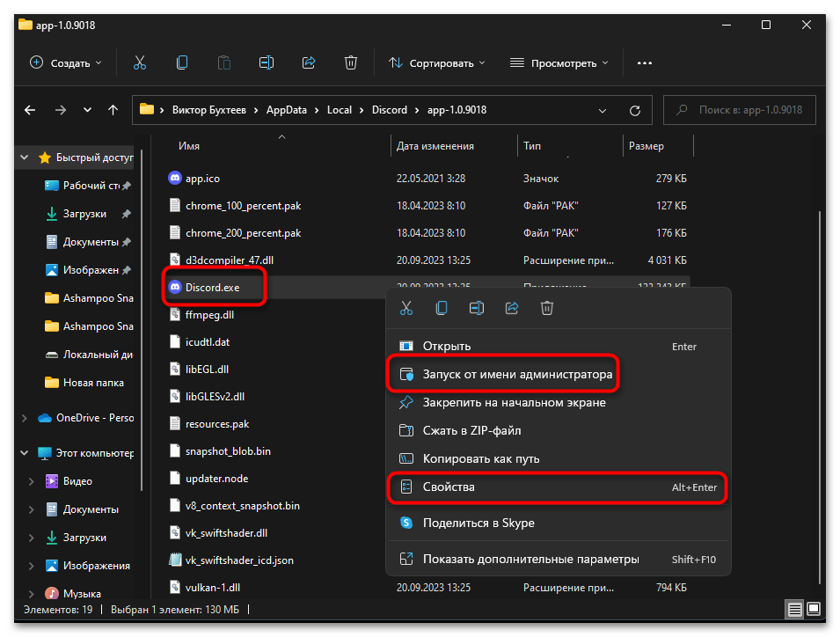This screenshot has width=840, height=637.
Task: Click the Share icon in the toolbar
Action: pyautogui.click(x=309, y=62)
